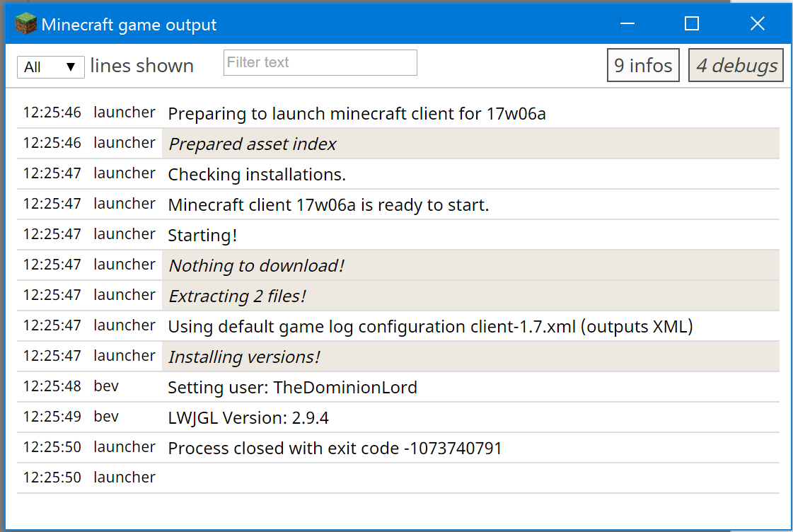Select the 'Setting user: TheDominionLord' line
Viewport: 793px width, 532px height.
pyautogui.click(x=292, y=388)
